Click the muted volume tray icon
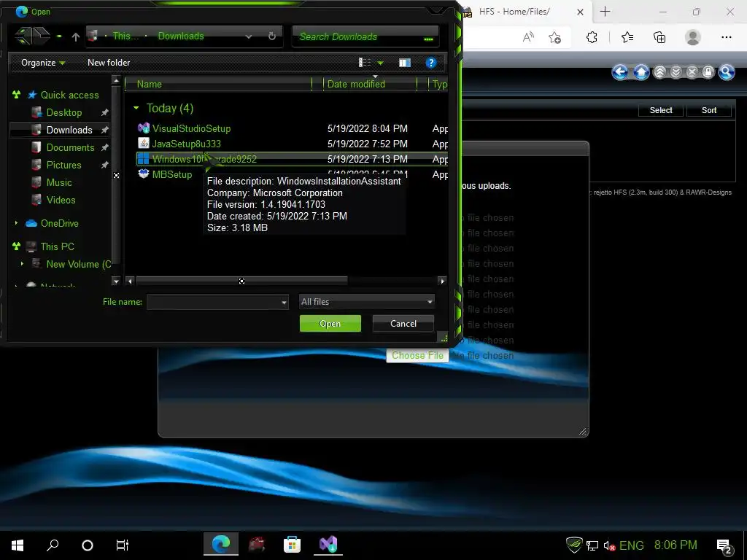This screenshot has width=747, height=560. pos(609,545)
